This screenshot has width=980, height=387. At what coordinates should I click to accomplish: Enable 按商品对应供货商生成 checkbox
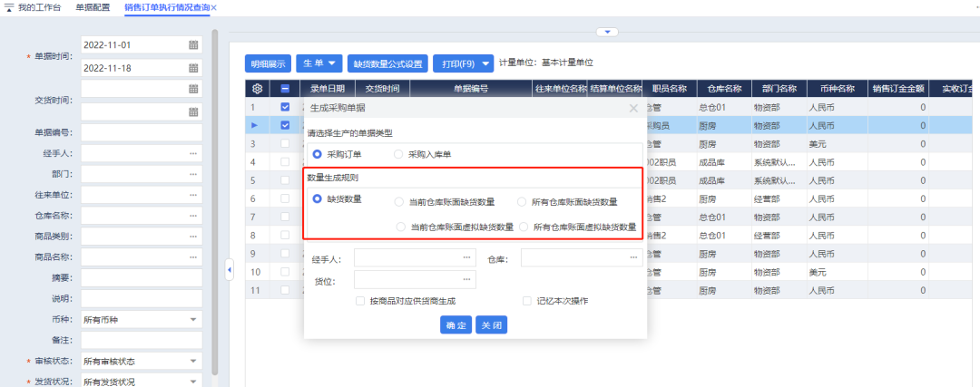(x=361, y=301)
